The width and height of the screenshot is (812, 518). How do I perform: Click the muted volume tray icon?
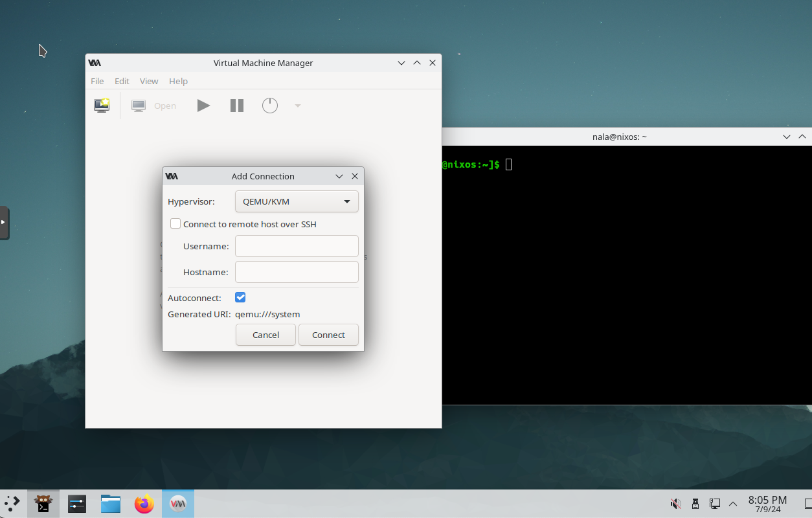coord(675,504)
